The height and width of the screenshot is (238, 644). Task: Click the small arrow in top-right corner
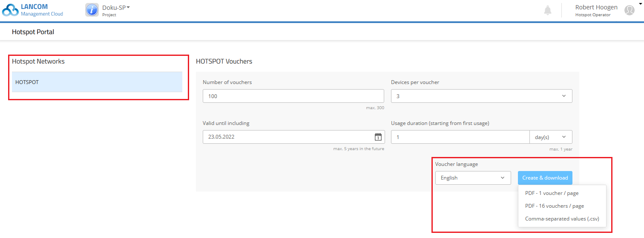pyautogui.click(x=640, y=3)
